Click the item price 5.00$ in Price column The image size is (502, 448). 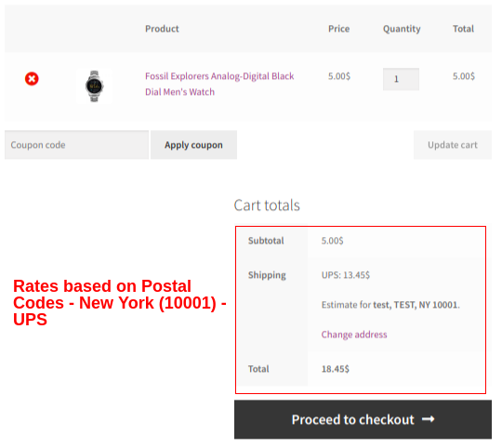(339, 76)
